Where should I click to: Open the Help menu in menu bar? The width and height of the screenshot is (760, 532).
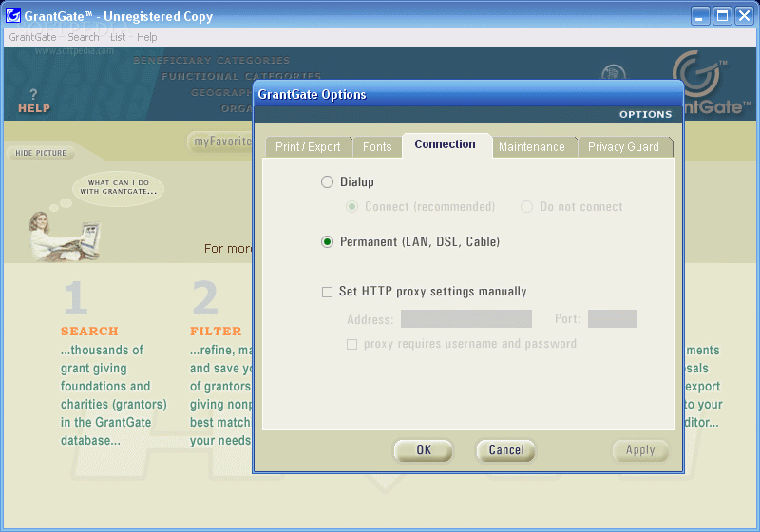pyautogui.click(x=147, y=37)
